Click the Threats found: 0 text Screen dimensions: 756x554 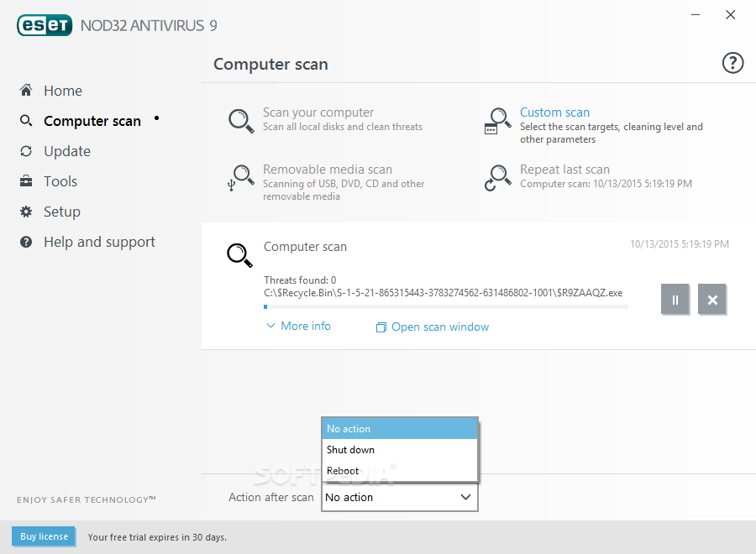(x=300, y=280)
